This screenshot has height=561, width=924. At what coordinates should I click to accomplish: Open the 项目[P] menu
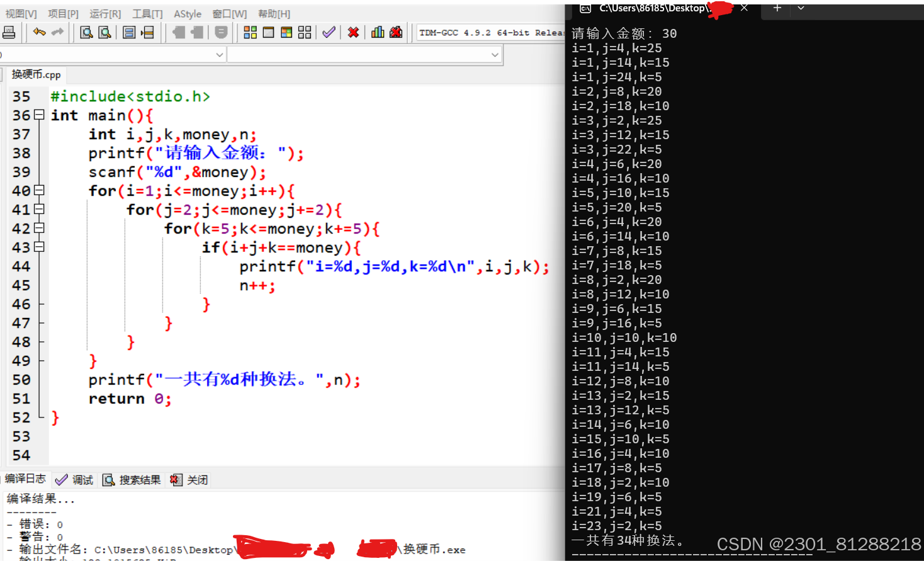[63, 13]
